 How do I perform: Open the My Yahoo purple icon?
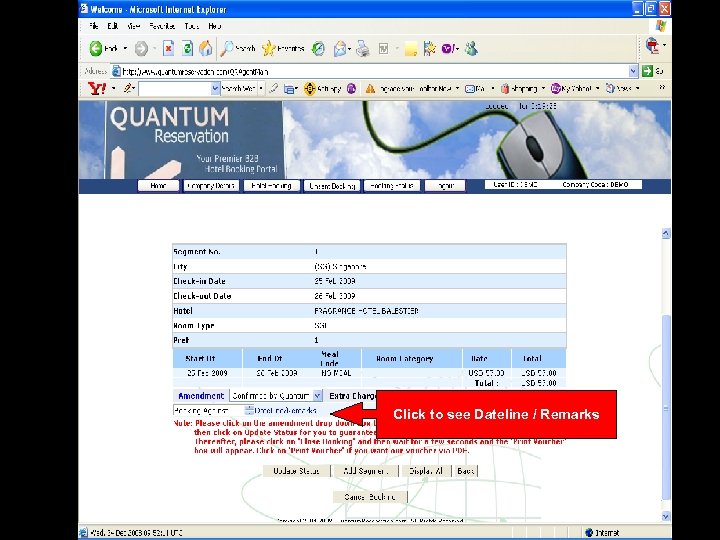pyautogui.click(x=556, y=88)
